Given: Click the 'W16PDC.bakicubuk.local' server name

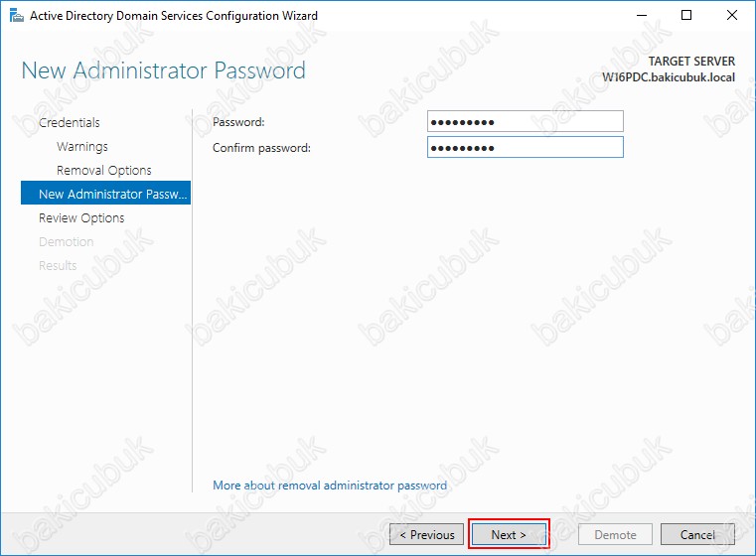Looking at the screenshot, I should click(x=669, y=77).
